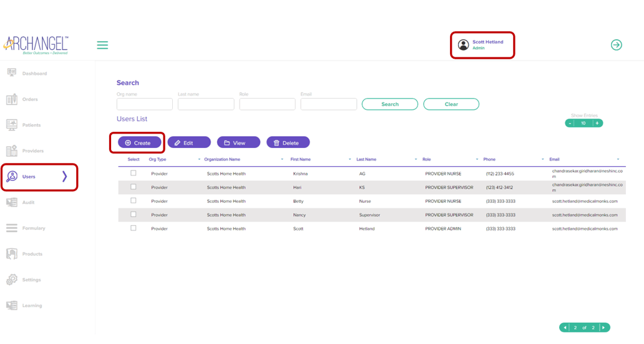
Task: Sort by Organization Name column arrow
Action: click(282, 159)
